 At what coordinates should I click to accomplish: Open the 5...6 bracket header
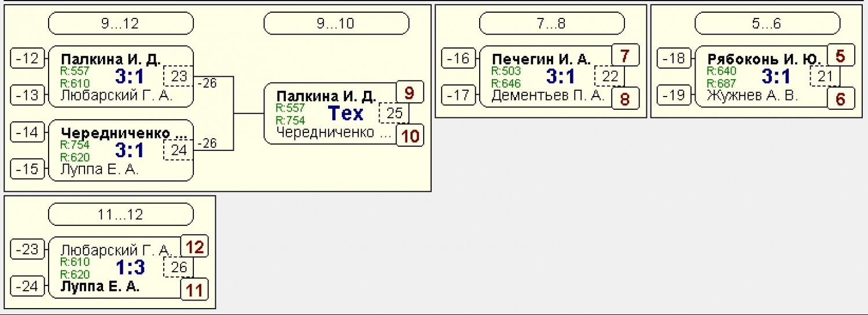click(x=767, y=23)
